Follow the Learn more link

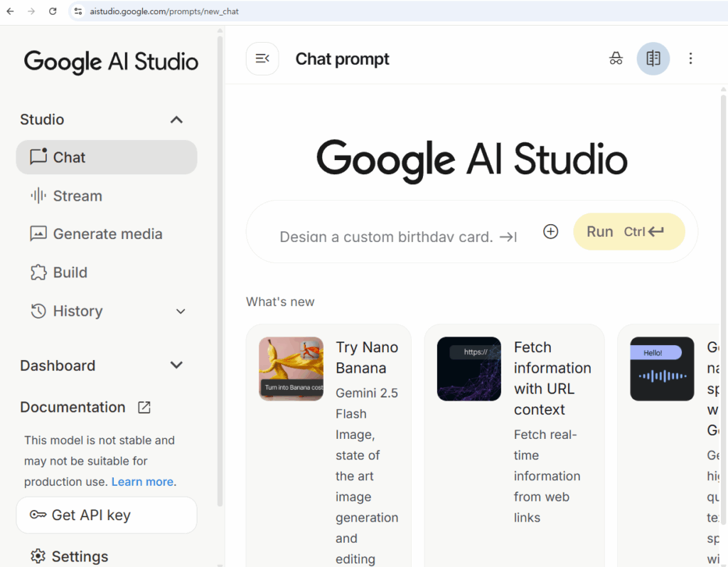[x=143, y=482]
